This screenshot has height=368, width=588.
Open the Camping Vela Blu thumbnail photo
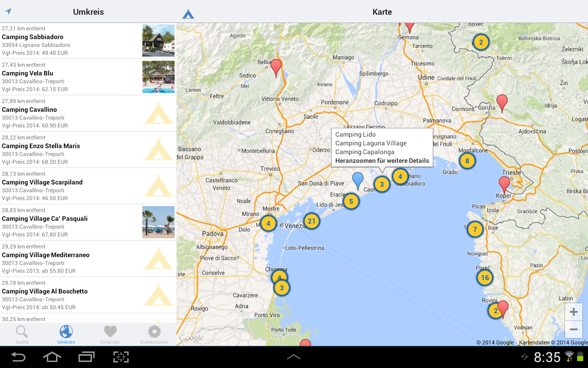[x=158, y=77]
